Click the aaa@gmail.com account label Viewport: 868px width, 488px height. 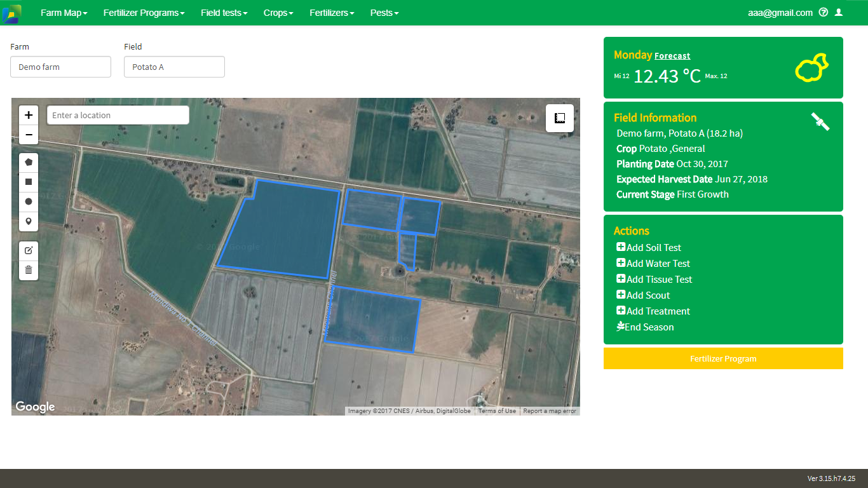(780, 13)
